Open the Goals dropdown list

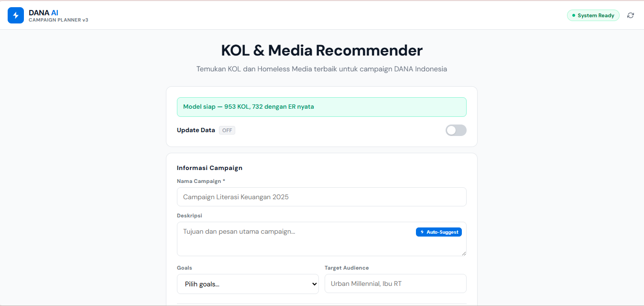click(248, 284)
